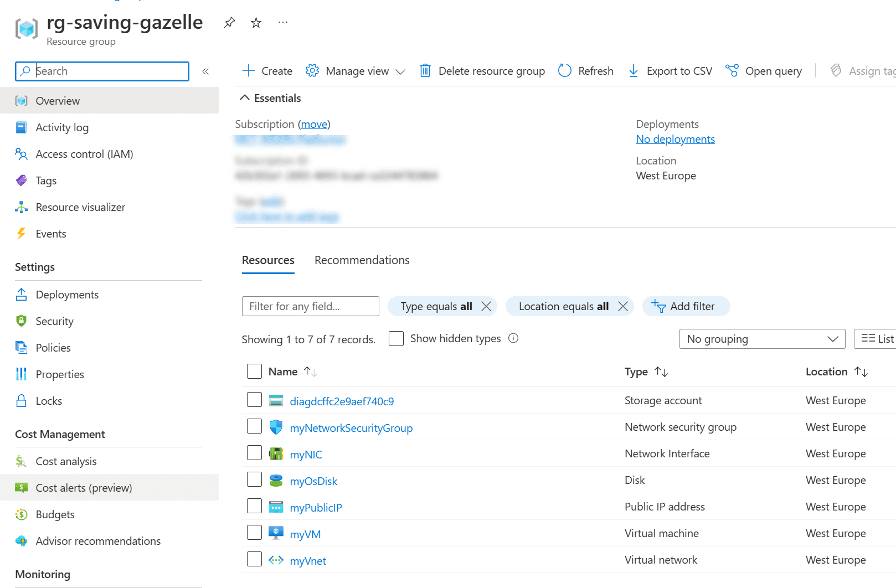Click the Add filter button

[686, 306]
